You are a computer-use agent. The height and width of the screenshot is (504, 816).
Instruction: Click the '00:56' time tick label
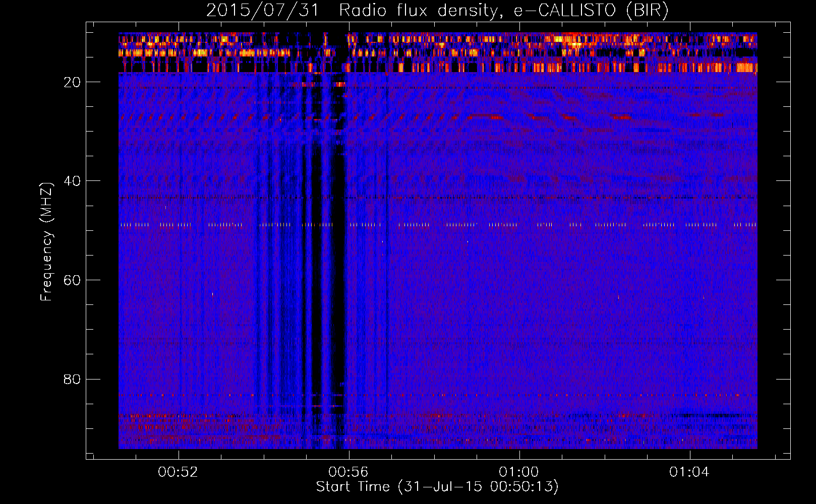click(x=348, y=472)
